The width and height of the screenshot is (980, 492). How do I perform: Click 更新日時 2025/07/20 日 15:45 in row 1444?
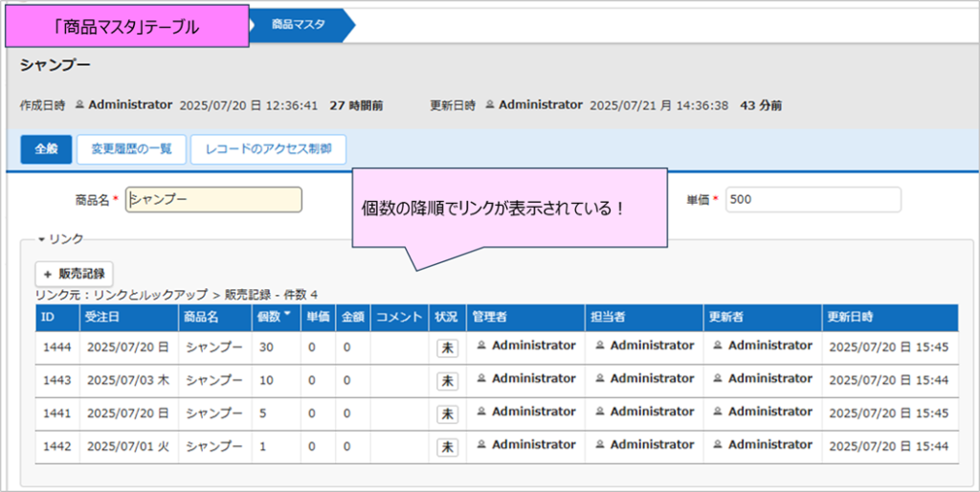889,347
